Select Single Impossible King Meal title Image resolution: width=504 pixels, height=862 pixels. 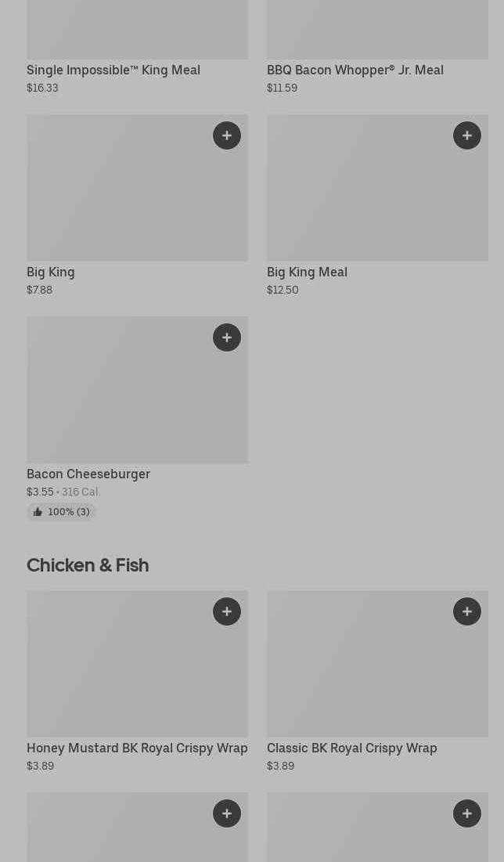[113, 70]
